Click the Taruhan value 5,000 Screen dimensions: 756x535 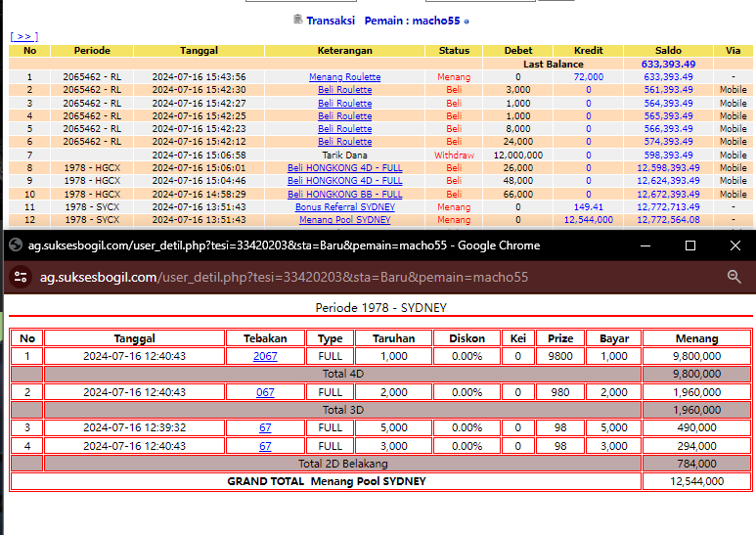pyautogui.click(x=393, y=428)
